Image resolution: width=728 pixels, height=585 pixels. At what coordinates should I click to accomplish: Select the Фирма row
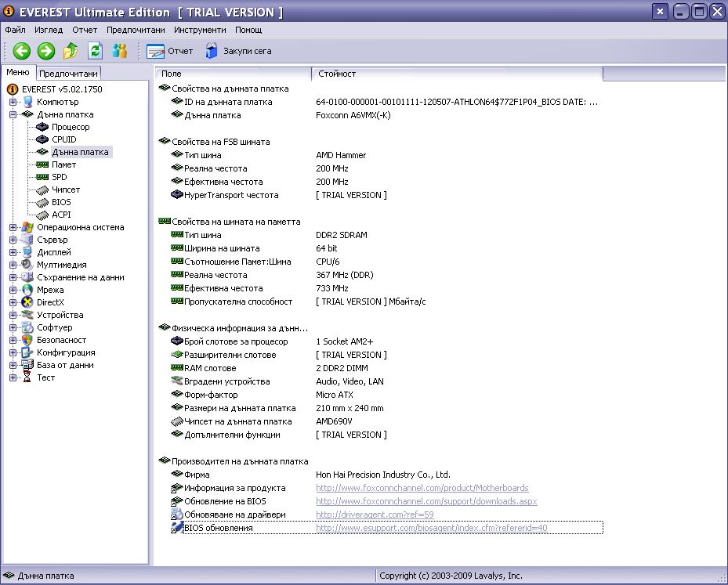pos(387,475)
